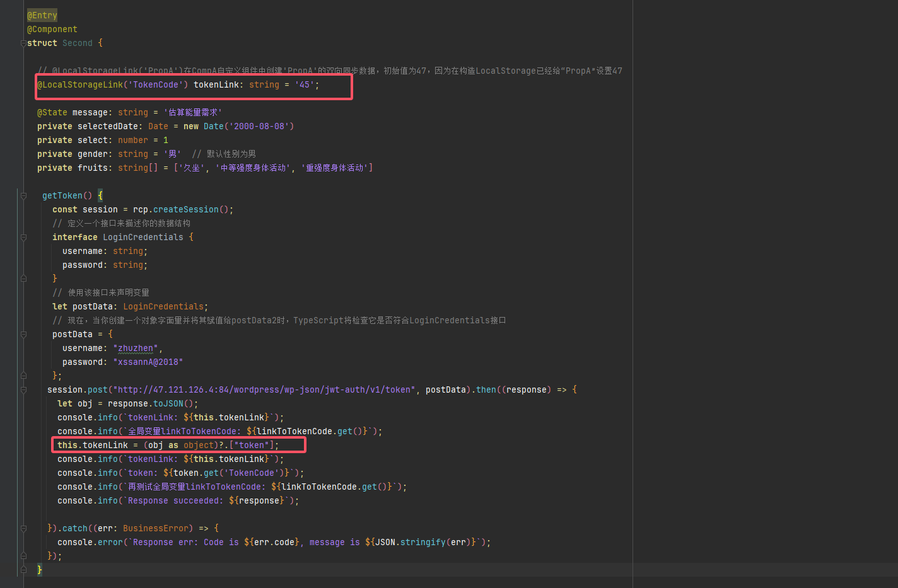Click the "xssannA@2018" password value
Screen dimensions: 898x588
[x=148, y=362]
